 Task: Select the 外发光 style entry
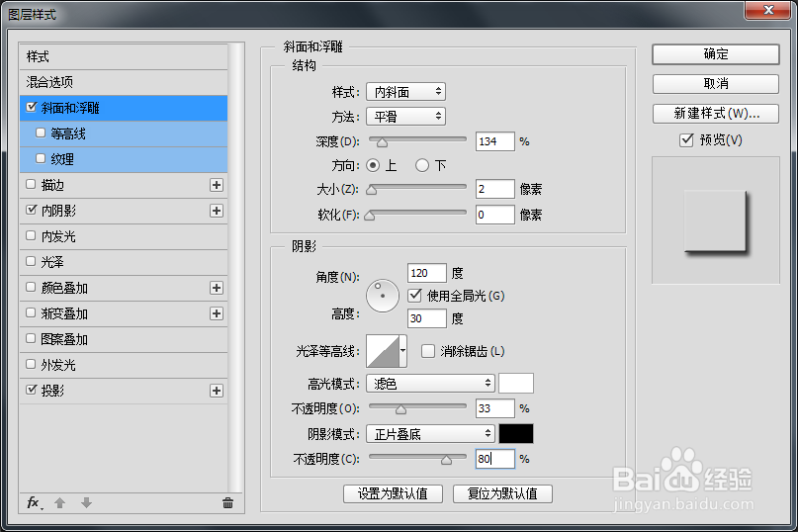124,365
